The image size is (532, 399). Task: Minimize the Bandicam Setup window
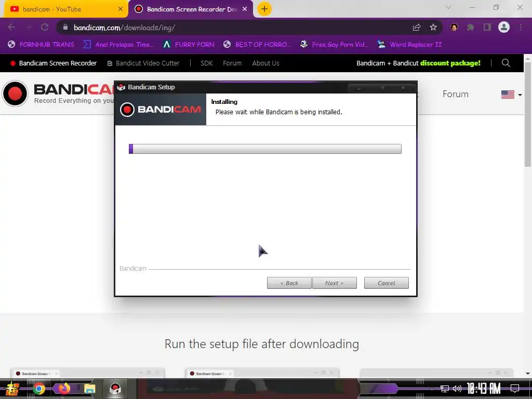[x=358, y=88]
